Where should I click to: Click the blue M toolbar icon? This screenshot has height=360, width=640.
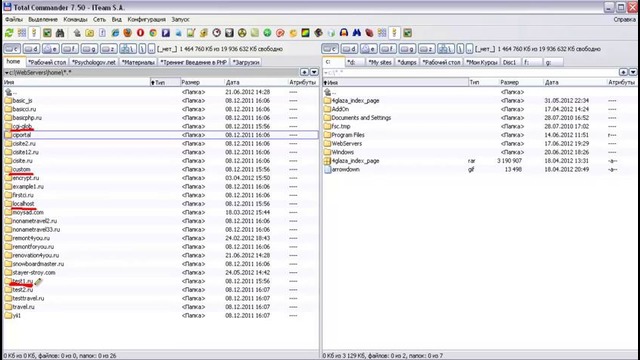(x=356, y=33)
